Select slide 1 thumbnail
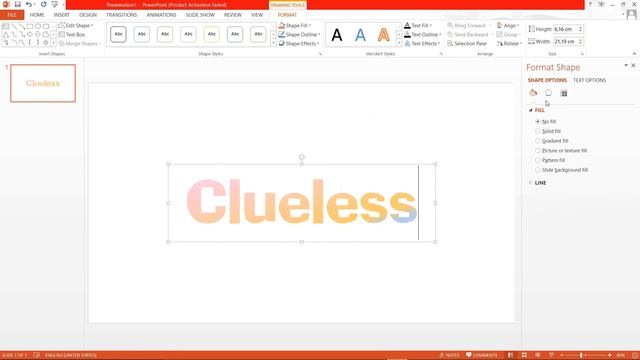This screenshot has width=640, height=360. [43, 83]
